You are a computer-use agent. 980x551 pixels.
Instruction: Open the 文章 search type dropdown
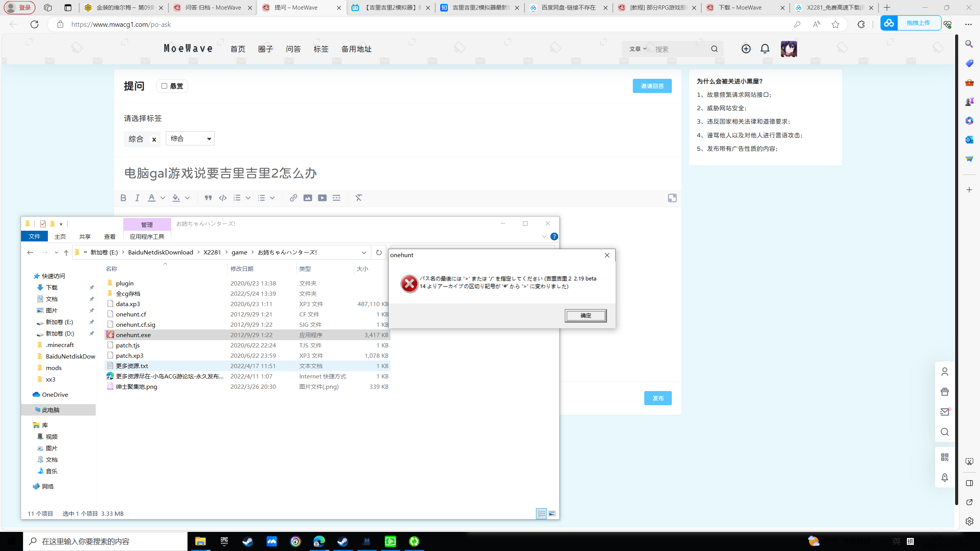coord(637,49)
